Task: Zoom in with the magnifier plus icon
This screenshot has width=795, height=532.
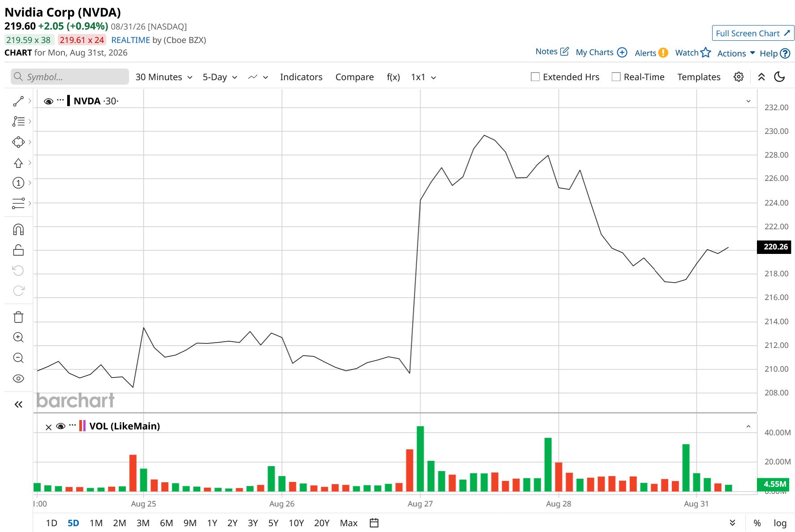Action: click(x=18, y=337)
